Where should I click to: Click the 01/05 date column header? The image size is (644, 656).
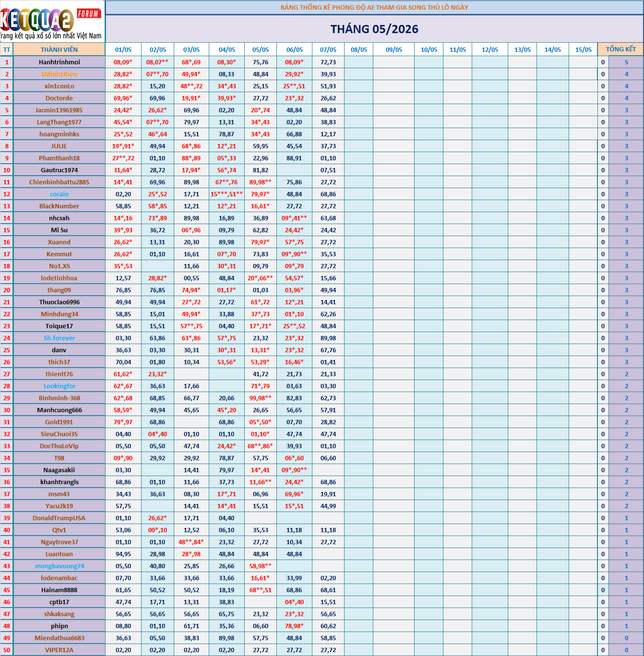tap(123, 49)
